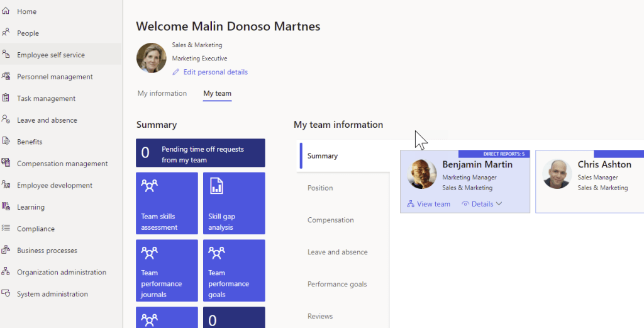Click View team link for Benjamin Martin
Screen dimensions: 644x328
(x=429, y=204)
